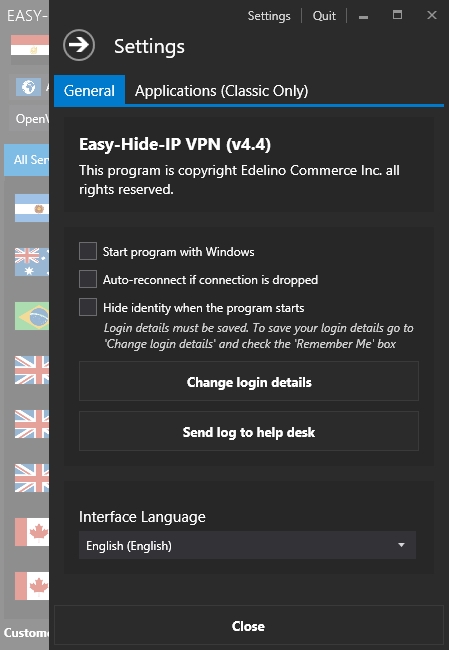Image resolution: width=449 pixels, height=650 pixels.
Task: Click Send log to help desk
Action: click(249, 431)
